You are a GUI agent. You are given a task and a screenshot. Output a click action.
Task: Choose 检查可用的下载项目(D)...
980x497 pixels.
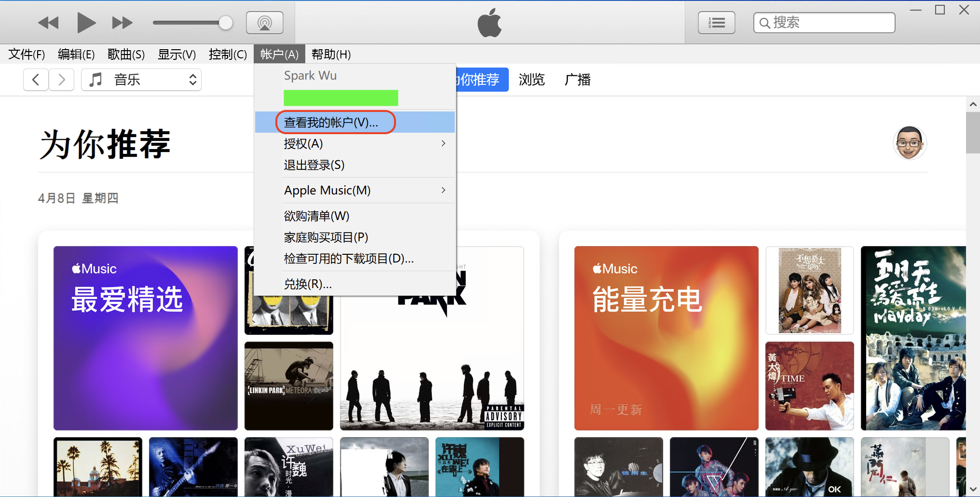click(x=355, y=259)
